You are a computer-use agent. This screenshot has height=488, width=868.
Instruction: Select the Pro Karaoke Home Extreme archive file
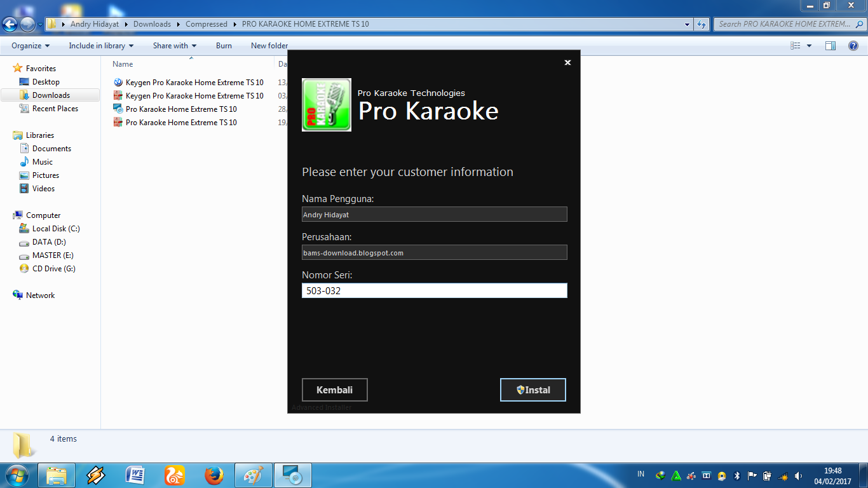pos(175,123)
